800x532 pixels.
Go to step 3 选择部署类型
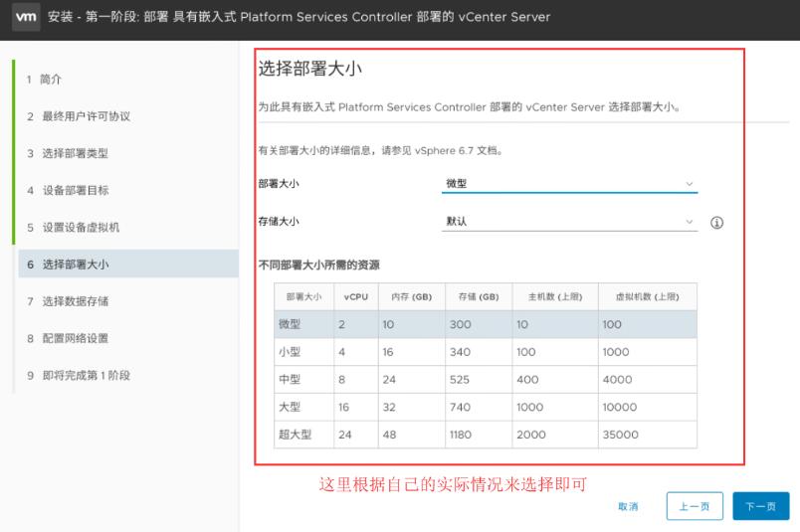(x=68, y=153)
